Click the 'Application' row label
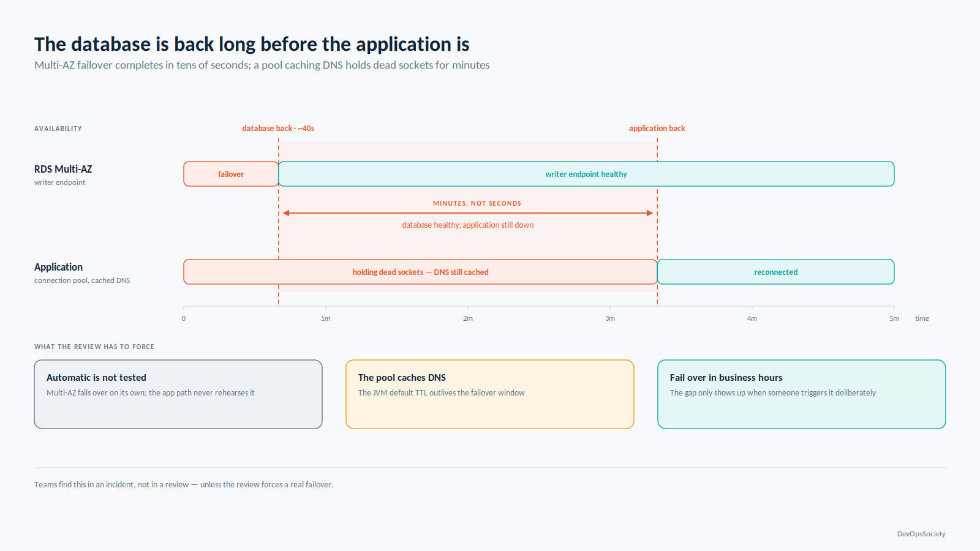 click(x=58, y=267)
